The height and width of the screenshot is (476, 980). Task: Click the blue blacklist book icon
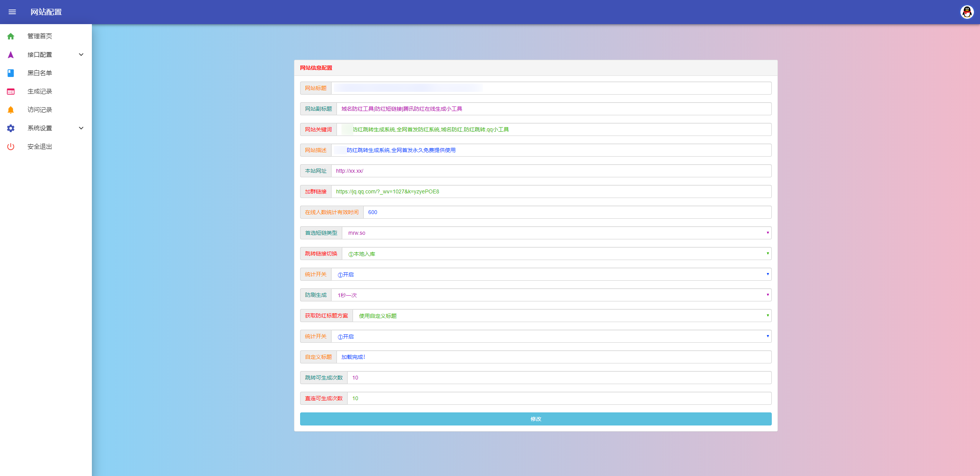(x=11, y=73)
